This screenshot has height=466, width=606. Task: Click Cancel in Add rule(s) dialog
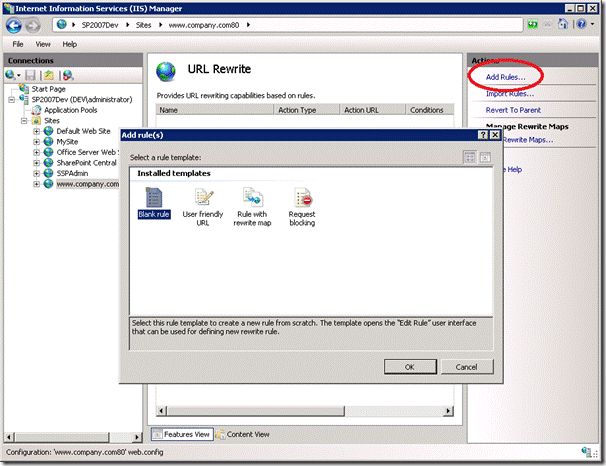click(x=467, y=367)
